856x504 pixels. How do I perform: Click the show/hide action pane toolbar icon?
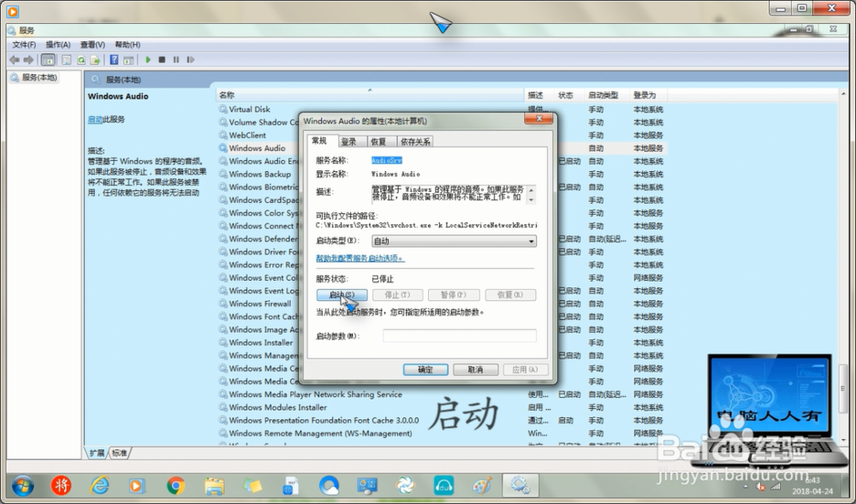128,60
